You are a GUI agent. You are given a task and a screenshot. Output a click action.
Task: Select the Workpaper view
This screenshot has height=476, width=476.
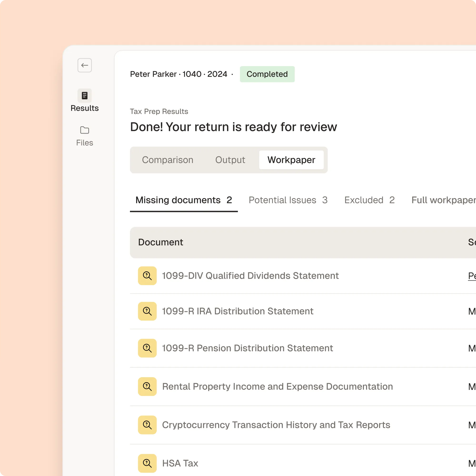pyautogui.click(x=291, y=160)
